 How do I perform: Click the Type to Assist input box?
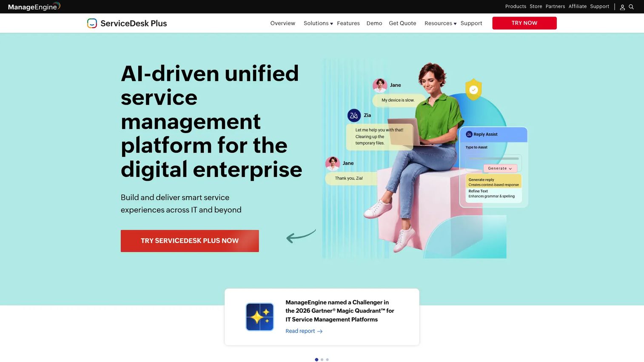(x=493, y=163)
